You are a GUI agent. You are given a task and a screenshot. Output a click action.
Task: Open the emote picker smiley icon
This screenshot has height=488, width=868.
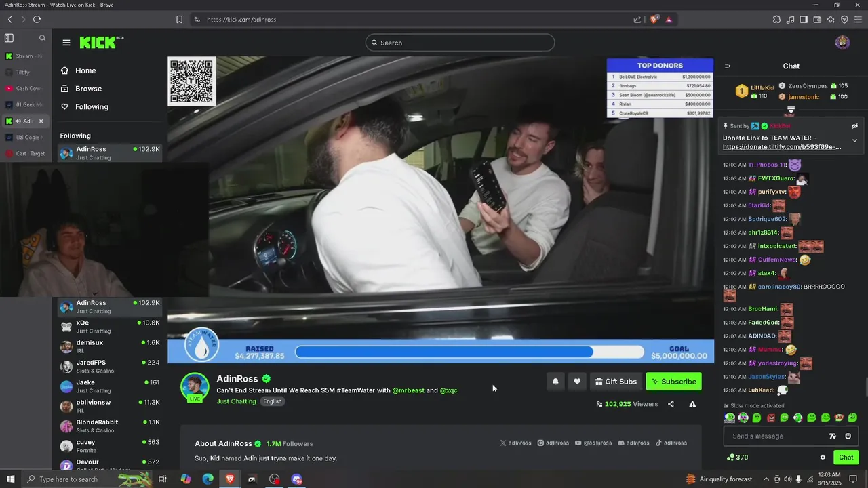[848, 436]
